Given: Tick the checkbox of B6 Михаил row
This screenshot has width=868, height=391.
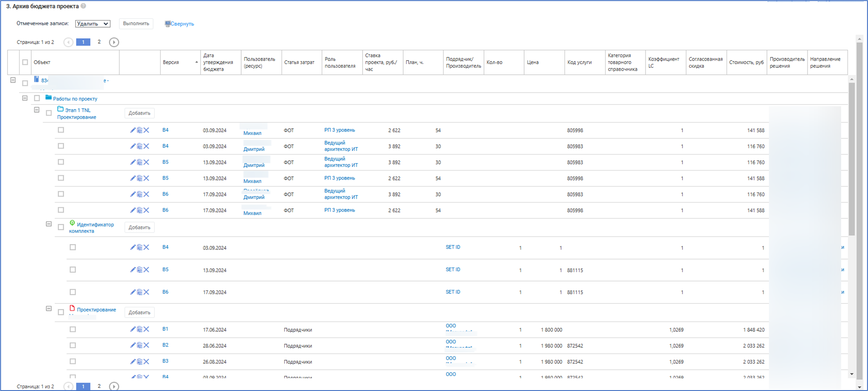Looking at the screenshot, I should [61, 210].
